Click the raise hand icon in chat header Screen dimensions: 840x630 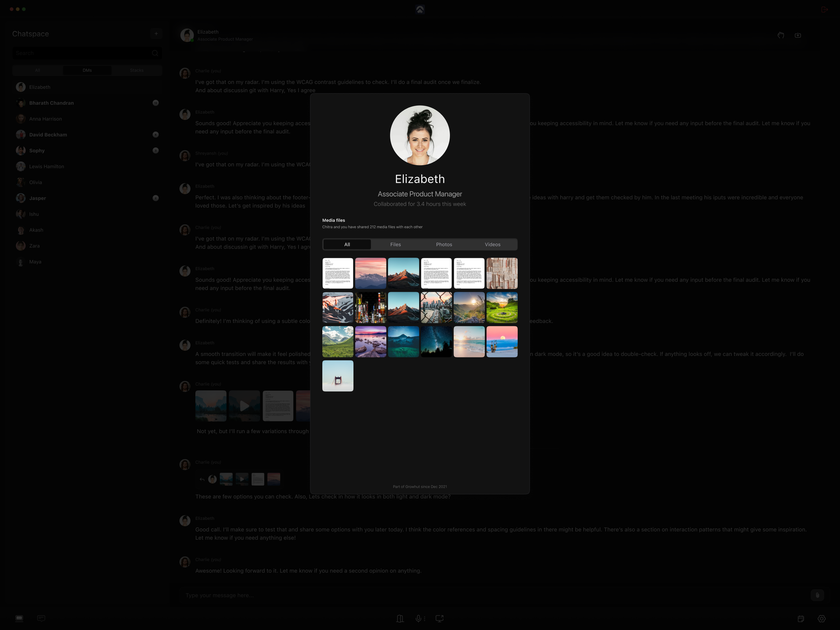tap(781, 35)
